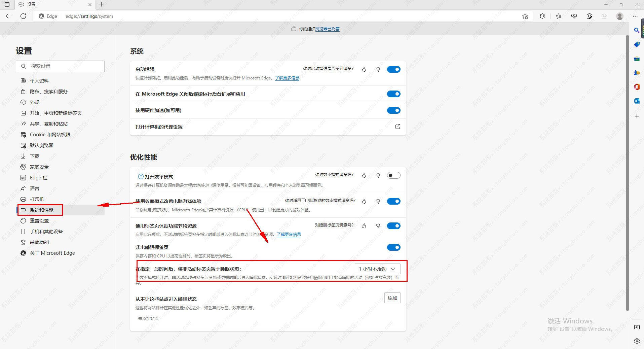Image resolution: width=644 pixels, height=349 pixels.
Task: Select 隐私、搜索和服务 in settings sidebar
Action: pyautogui.click(x=48, y=92)
